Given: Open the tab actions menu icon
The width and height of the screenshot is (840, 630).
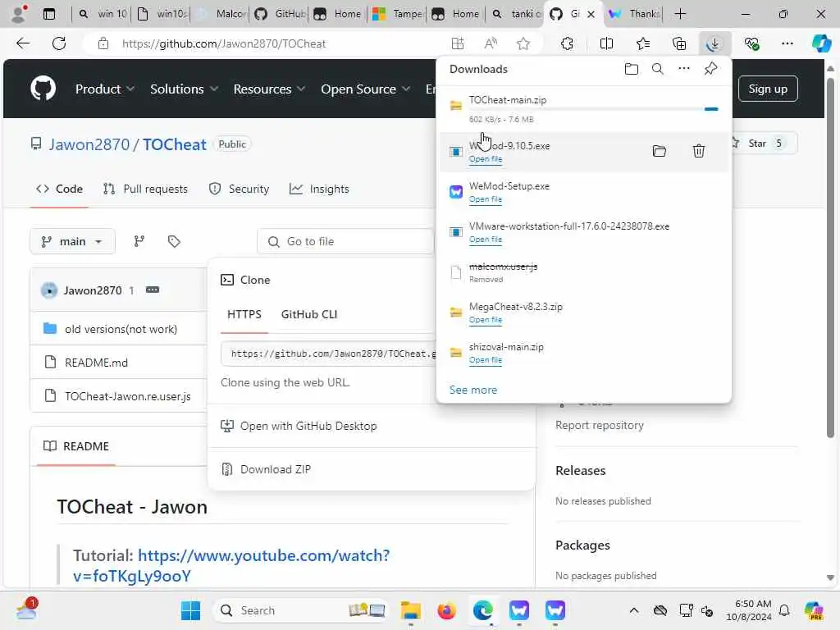Looking at the screenshot, I should click(49, 14).
